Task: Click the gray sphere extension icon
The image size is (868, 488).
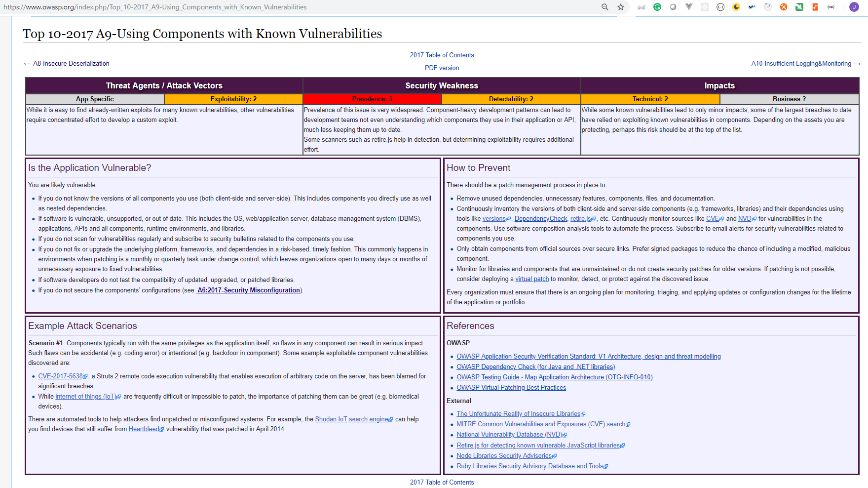Action: [673, 7]
